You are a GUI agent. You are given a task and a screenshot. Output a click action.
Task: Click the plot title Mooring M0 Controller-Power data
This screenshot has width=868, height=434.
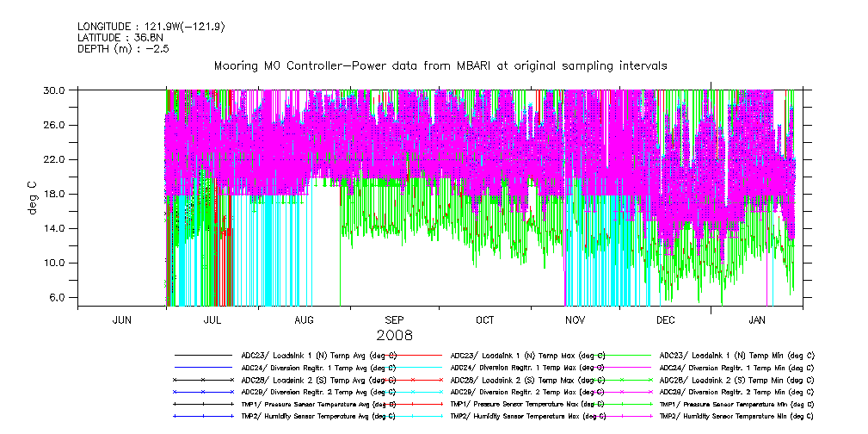pos(440,65)
